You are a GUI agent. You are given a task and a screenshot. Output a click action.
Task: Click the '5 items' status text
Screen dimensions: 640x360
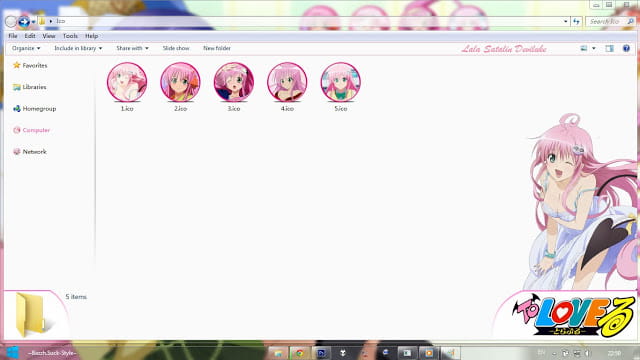click(76, 297)
